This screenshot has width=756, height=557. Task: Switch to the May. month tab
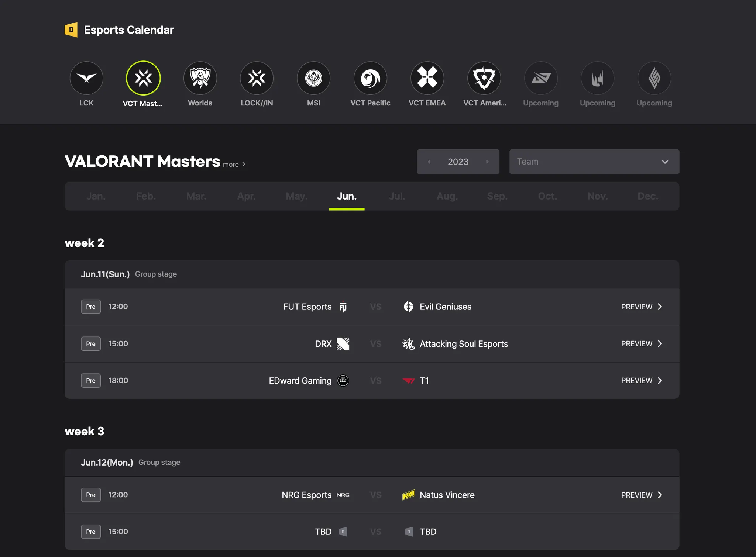point(296,196)
